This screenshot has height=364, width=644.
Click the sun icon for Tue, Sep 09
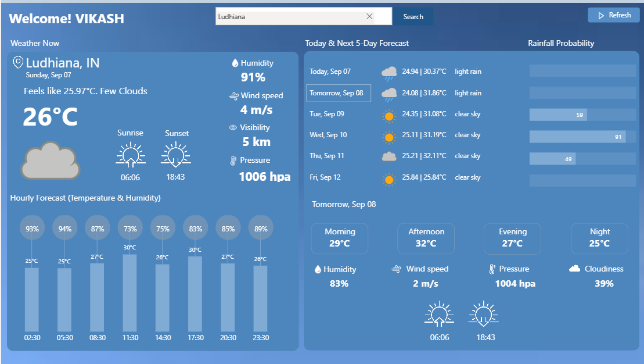(389, 115)
